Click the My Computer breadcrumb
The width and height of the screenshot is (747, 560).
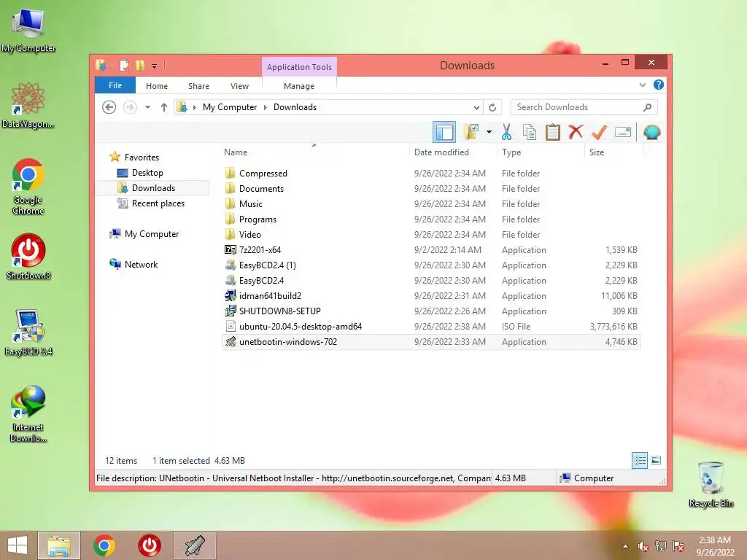pyautogui.click(x=230, y=107)
